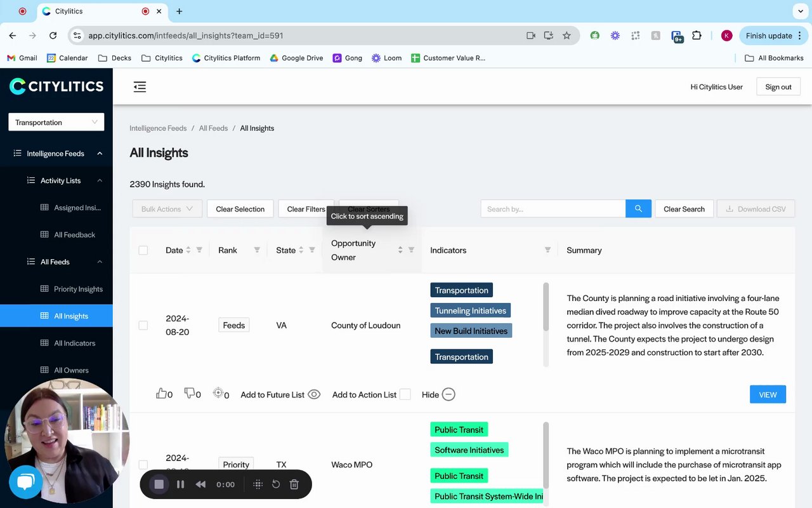The height and width of the screenshot is (508, 812).
Task: Click the Loudoun indicators list scrollbar
Action: point(546,307)
